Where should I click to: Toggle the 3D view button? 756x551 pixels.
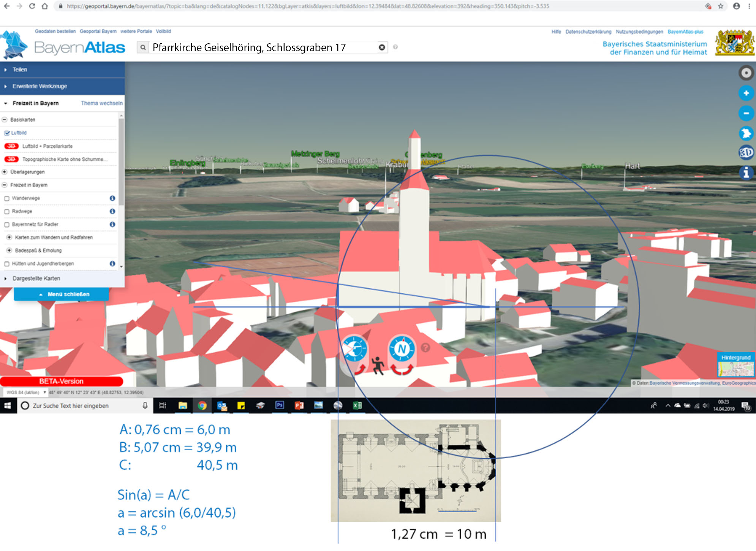coord(746,153)
